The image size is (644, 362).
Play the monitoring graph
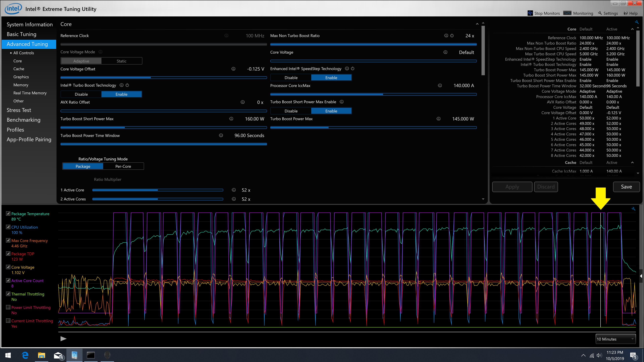[64, 339]
